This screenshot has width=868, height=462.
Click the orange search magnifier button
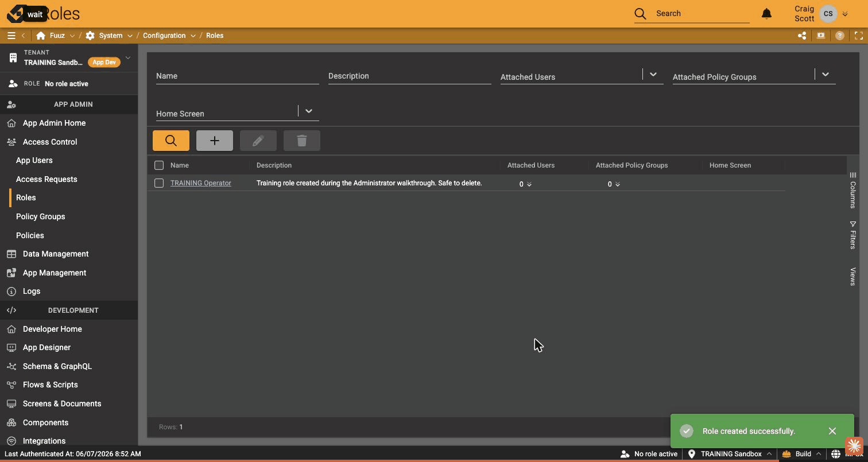[x=171, y=141]
